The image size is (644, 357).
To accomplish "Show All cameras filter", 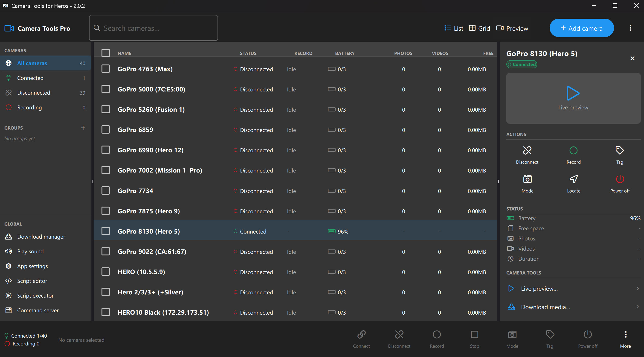I will (46, 63).
